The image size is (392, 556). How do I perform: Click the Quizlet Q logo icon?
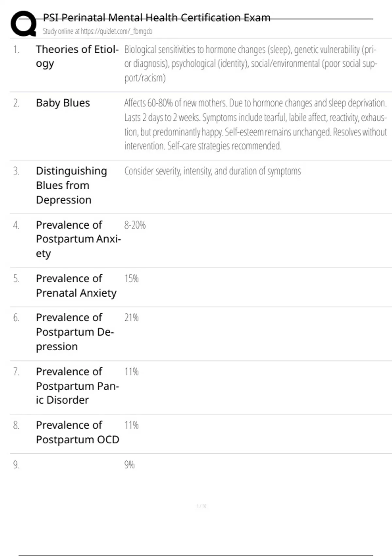click(23, 24)
